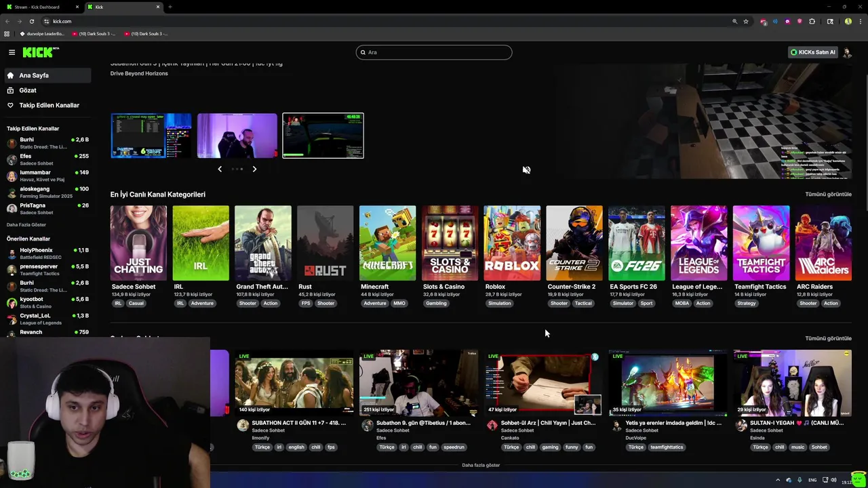Open aloskegang channel in sidebar
Viewport: 868px width, 488px height.
(47, 192)
